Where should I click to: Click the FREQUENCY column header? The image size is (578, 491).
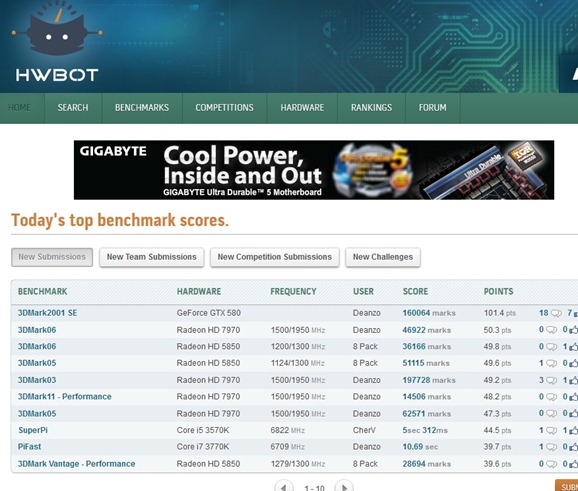293,292
